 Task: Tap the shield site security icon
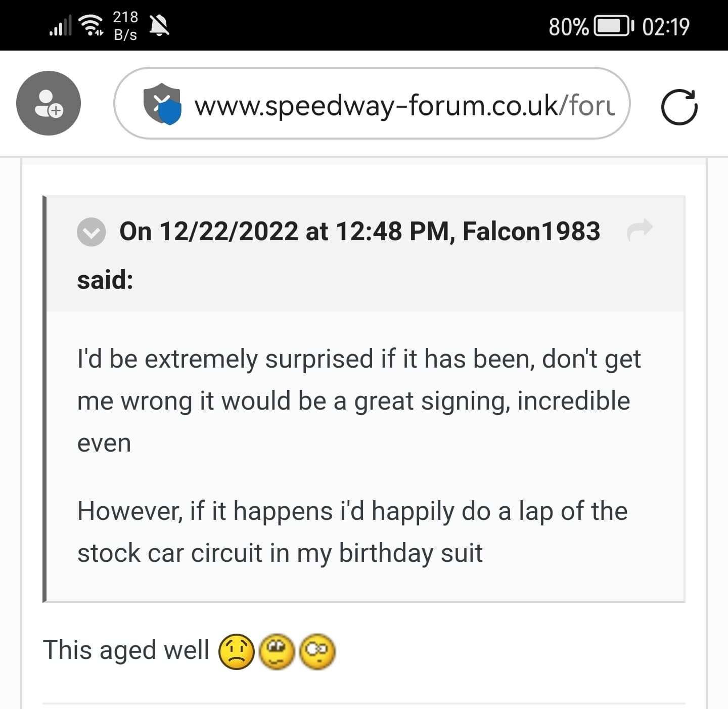[162, 104]
